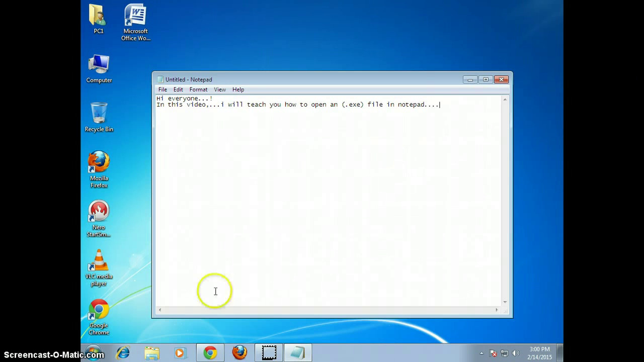The width and height of the screenshot is (644, 362).
Task: Open the File menu in Notepad
Action: point(163,89)
